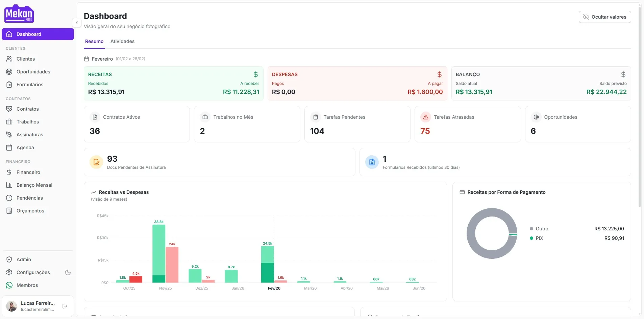Viewport: 644px width, 319px height.
Task: Open Financeiro using the dollar icon
Action: (9, 172)
